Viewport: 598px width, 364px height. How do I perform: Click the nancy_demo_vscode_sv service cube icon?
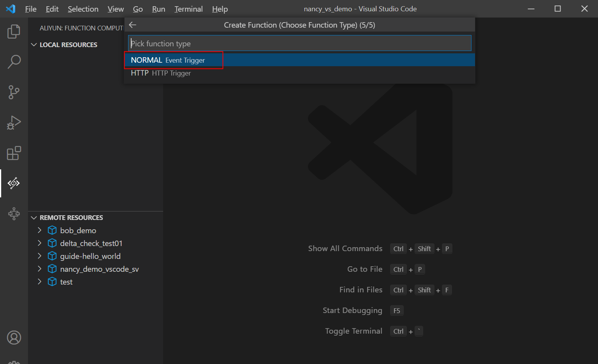click(52, 269)
